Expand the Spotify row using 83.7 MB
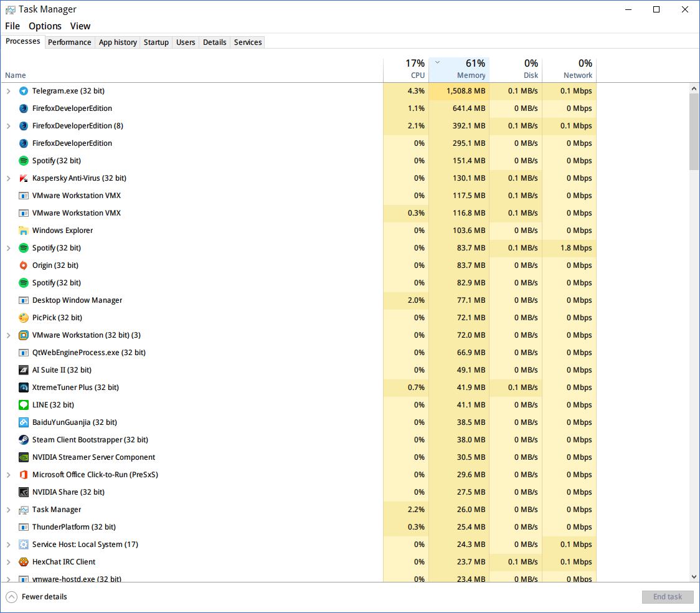 click(x=9, y=248)
